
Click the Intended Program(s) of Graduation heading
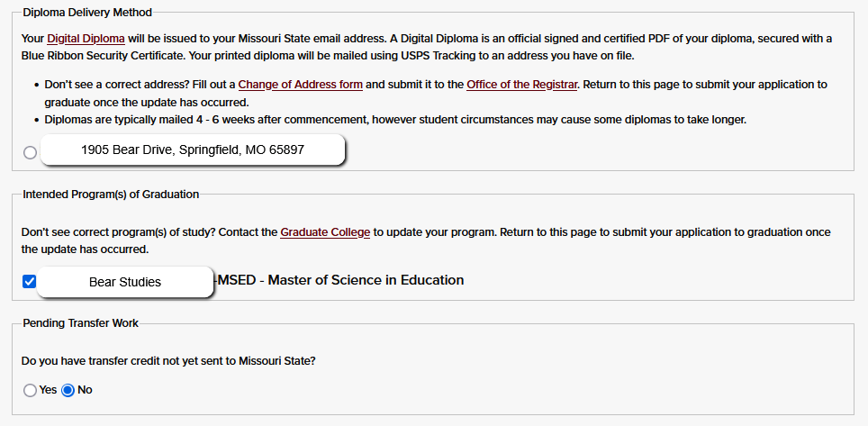[x=111, y=194]
